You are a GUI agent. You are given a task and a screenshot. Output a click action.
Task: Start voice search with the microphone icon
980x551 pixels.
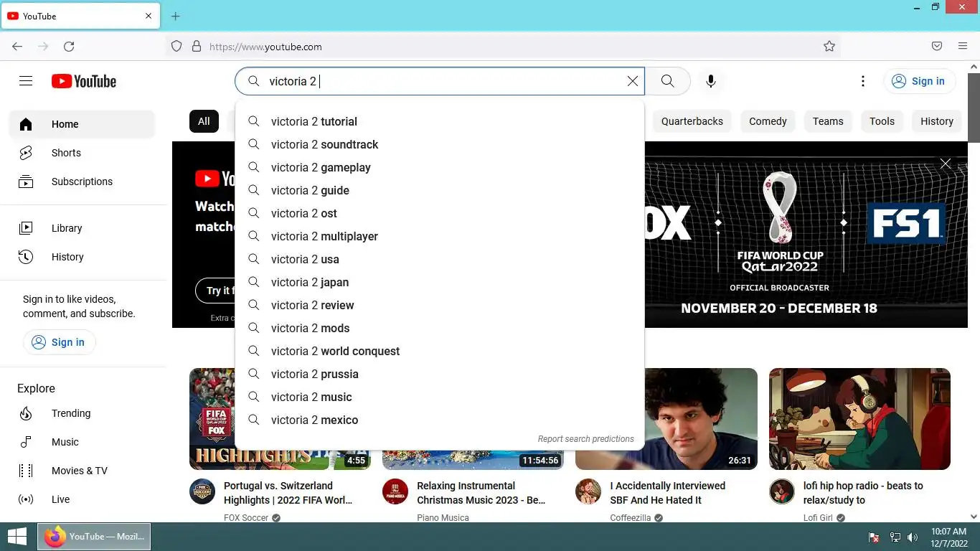tap(711, 81)
